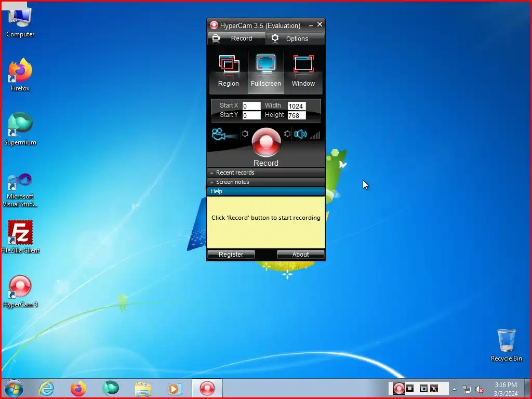Open Windows Explorer from the taskbar

click(x=143, y=389)
